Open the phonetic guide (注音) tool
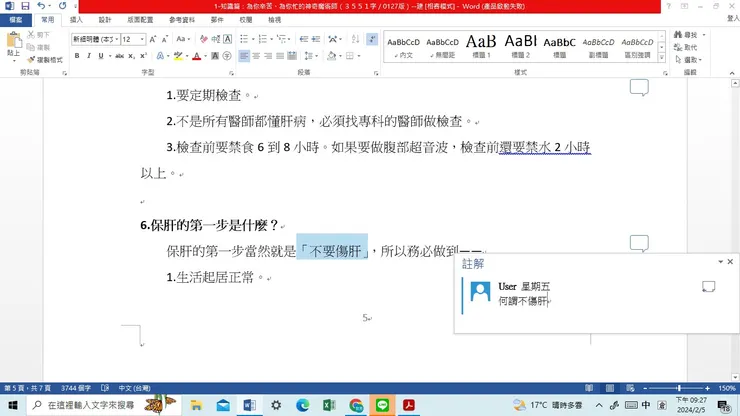The height and width of the screenshot is (416, 740). 216,39
